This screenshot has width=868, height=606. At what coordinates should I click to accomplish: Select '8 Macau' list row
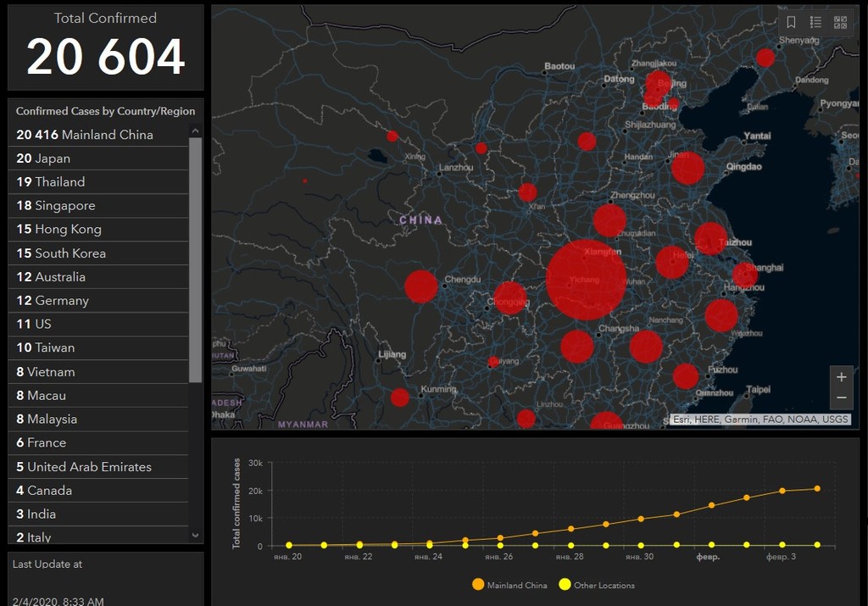pyautogui.click(x=98, y=396)
